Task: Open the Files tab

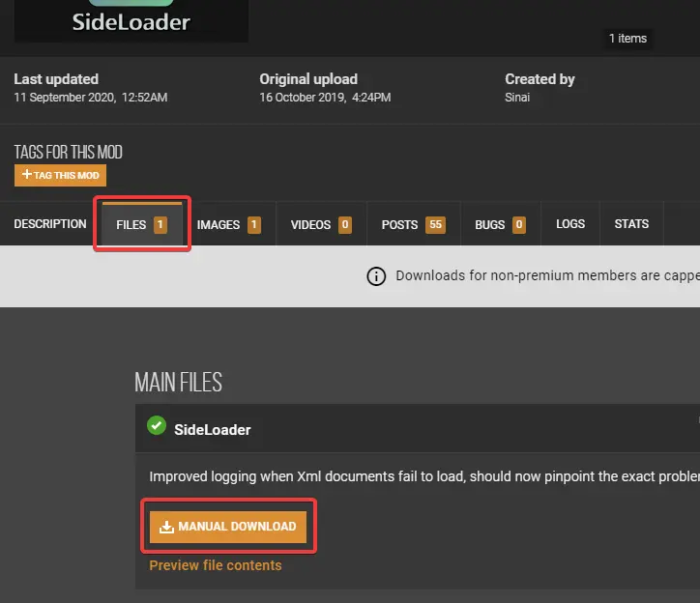Action: pos(142,224)
